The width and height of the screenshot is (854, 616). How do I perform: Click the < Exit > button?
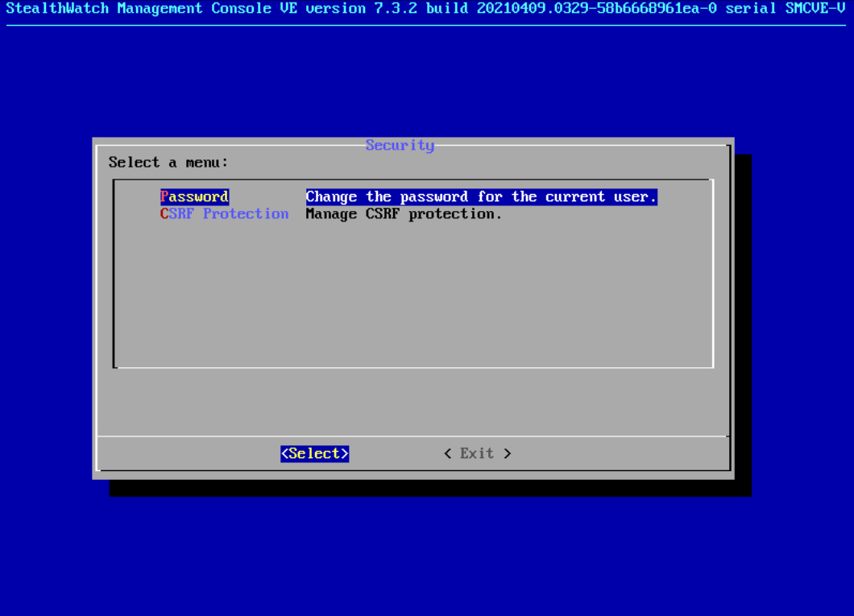tap(477, 453)
